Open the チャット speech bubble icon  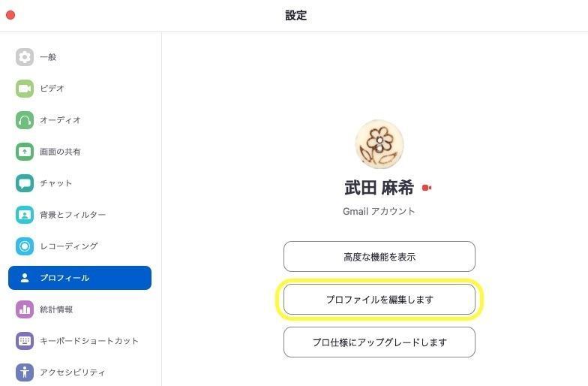coord(25,183)
